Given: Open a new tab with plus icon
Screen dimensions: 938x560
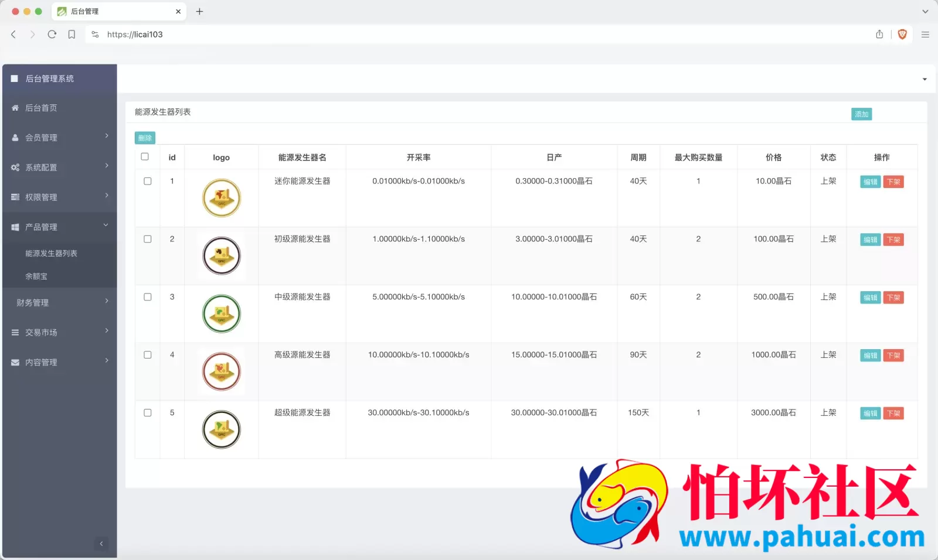Looking at the screenshot, I should pyautogui.click(x=199, y=11).
